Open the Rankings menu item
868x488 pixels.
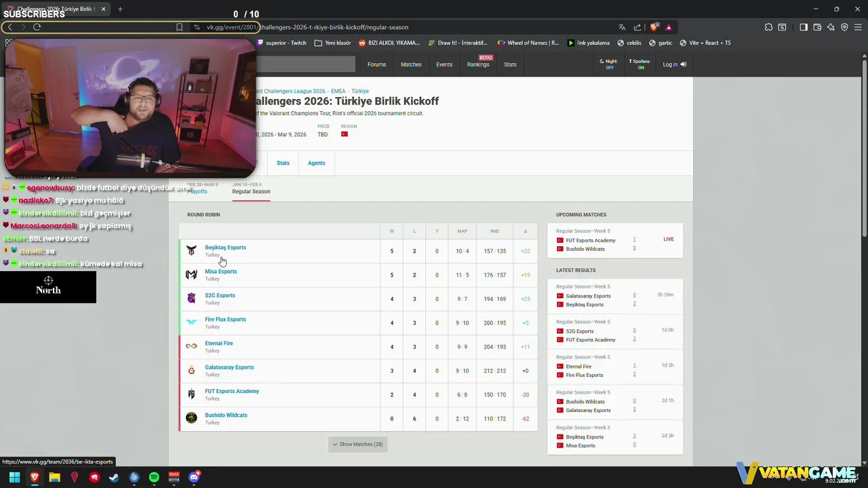[478, 64]
